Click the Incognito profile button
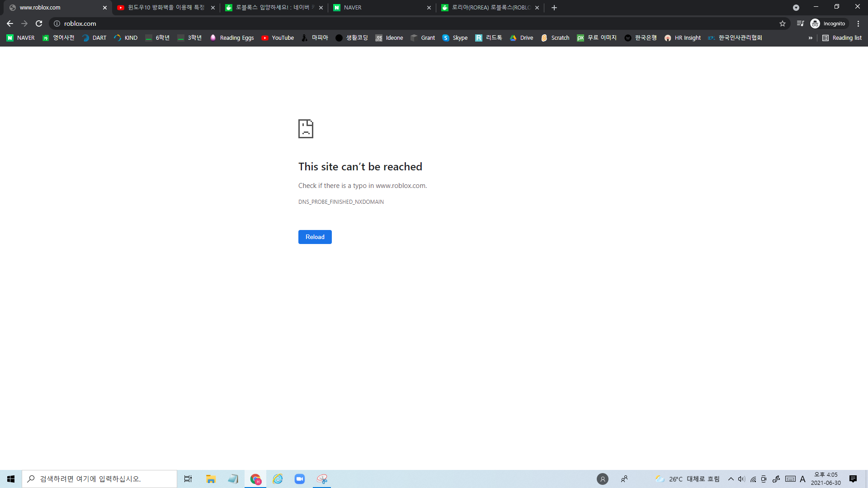 click(x=828, y=23)
